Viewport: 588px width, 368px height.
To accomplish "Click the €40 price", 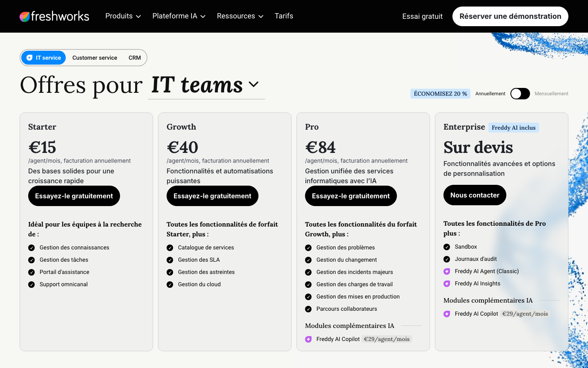I will coord(183,147).
